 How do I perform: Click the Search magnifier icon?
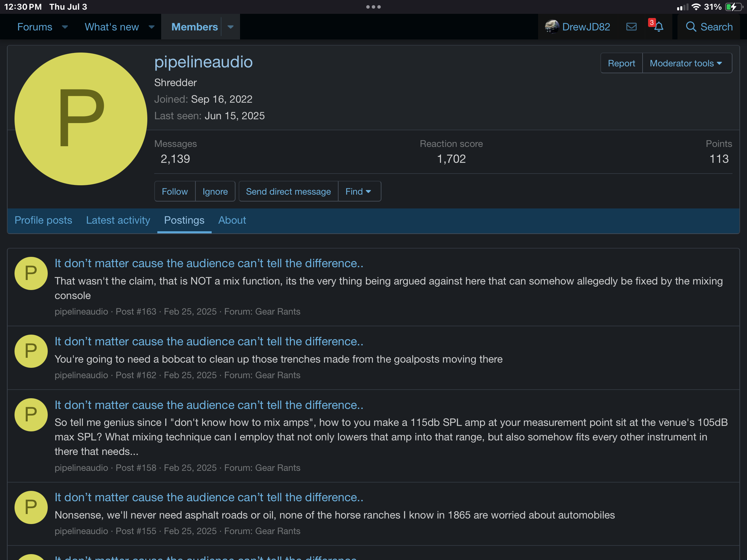click(691, 27)
